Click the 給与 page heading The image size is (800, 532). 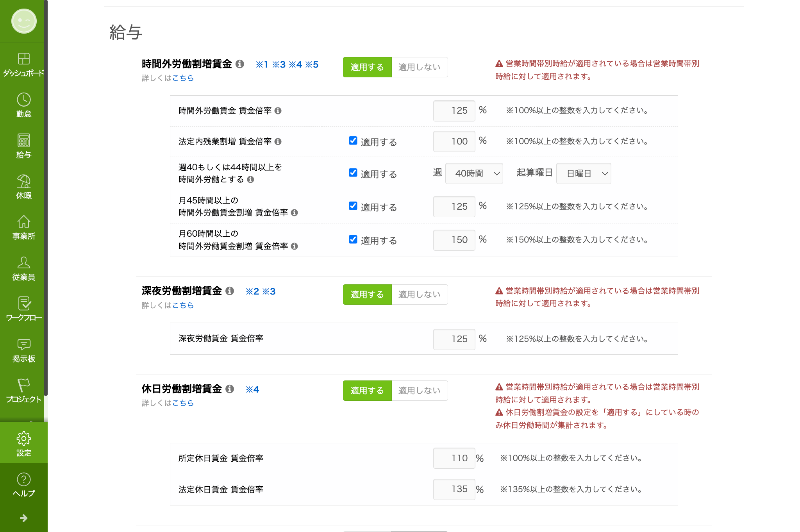click(126, 32)
